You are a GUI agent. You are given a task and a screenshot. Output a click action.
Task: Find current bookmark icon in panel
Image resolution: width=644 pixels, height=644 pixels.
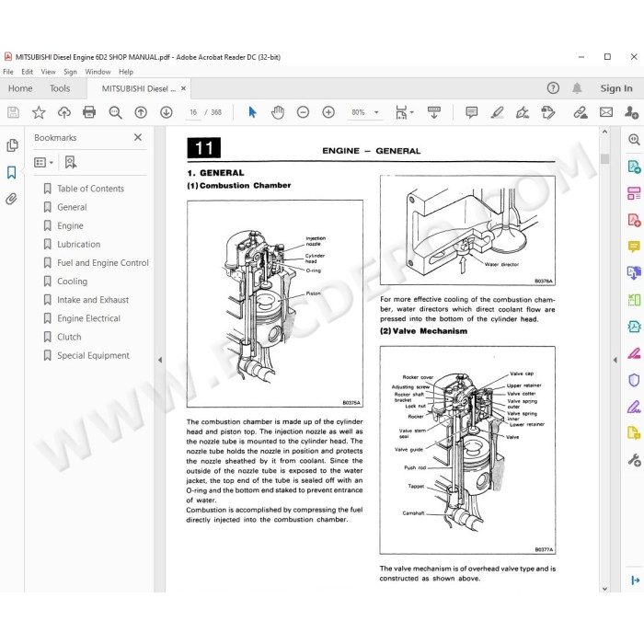pos(71,162)
